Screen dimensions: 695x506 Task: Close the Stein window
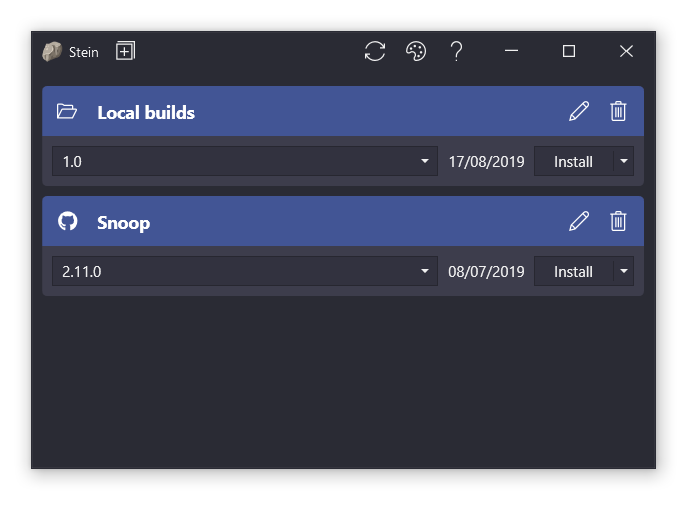[626, 51]
